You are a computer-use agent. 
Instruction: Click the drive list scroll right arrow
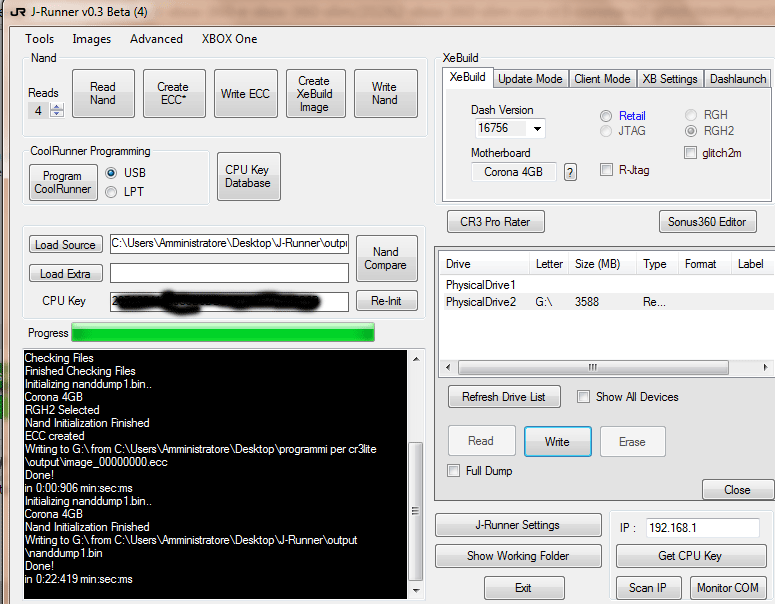coord(765,368)
